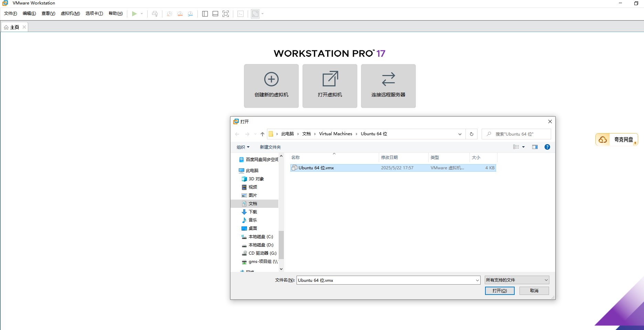Click the 夸克网盘 floating widget
The image size is (644, 330).
[617, 139]
